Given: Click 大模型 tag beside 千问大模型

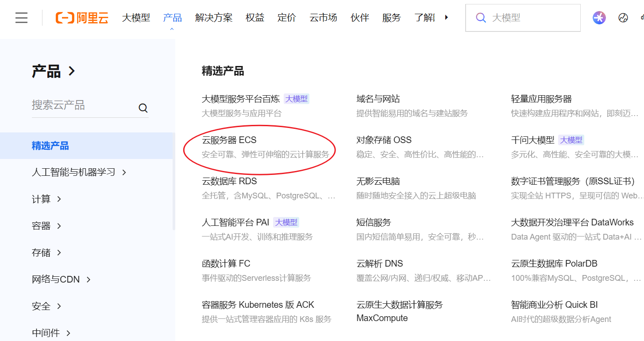Looking at the screenshot, I should click(x=571, y=140).
